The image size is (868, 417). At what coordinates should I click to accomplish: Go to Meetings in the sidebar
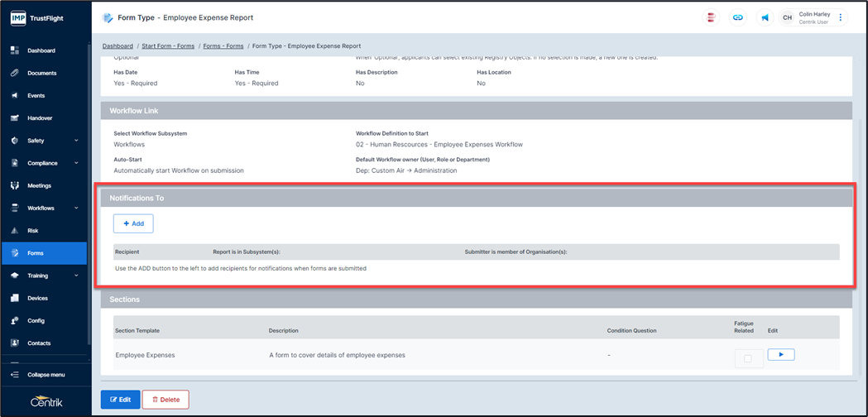[x=39, y=186]
